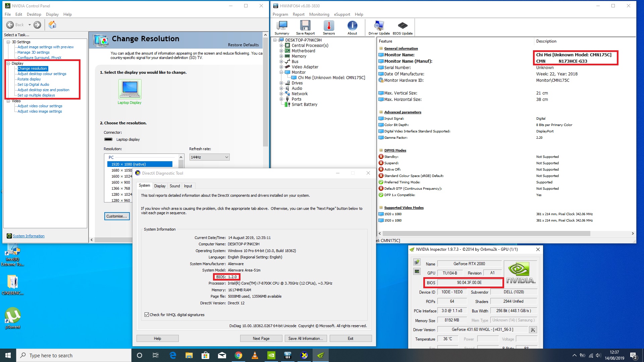Open File Explorer from taskbar

[x=189, y=355]
